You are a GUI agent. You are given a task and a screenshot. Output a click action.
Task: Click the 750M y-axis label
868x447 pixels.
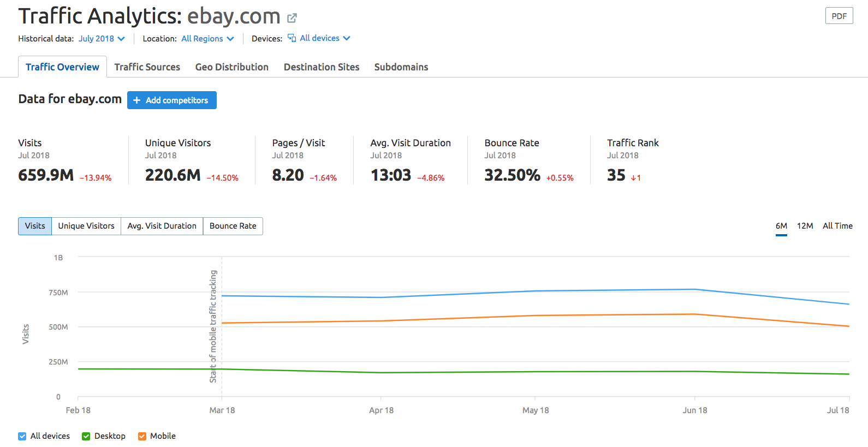coord(58,293)
